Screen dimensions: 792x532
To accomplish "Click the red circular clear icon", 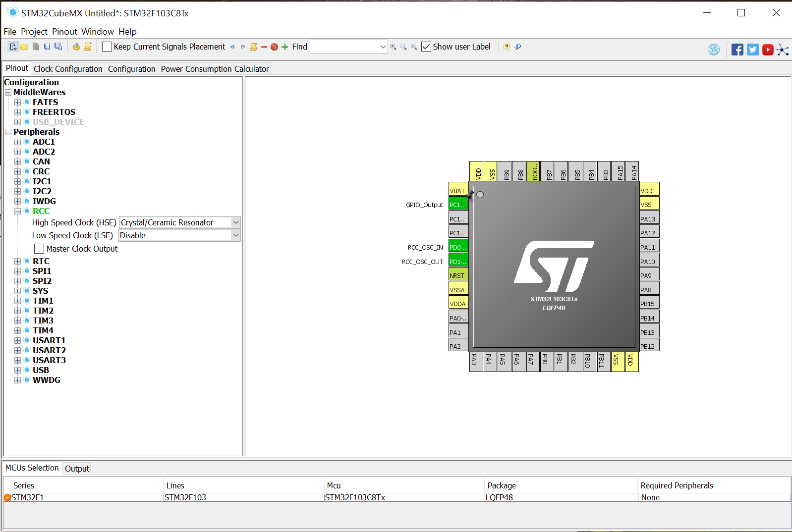I will (274, 47).
